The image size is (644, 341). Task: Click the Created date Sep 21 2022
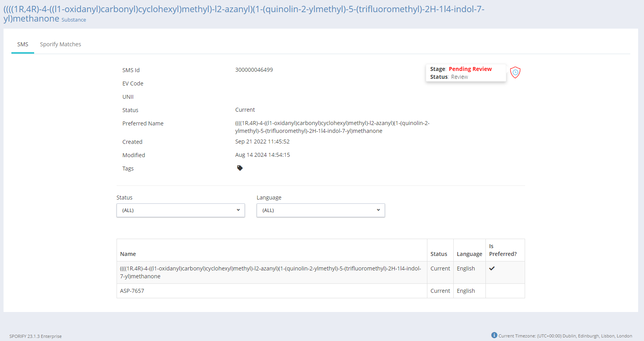[262, 141]
